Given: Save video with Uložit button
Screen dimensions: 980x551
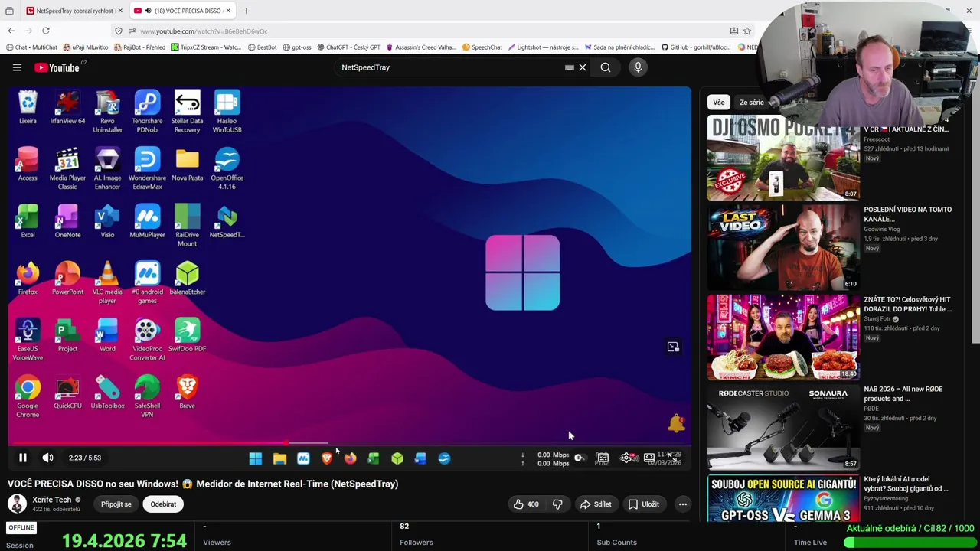Looking at the screenshot, I should (643, 504).
